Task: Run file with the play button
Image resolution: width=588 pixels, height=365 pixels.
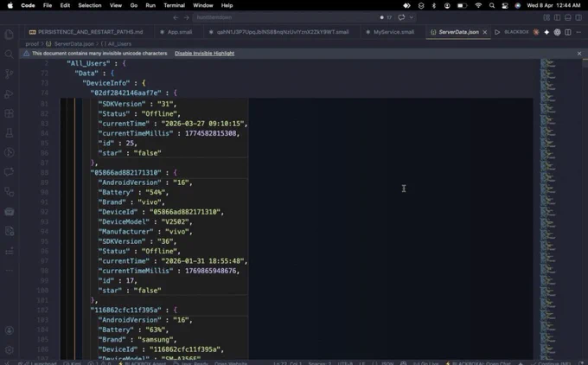Action: [x=497, y=32]
